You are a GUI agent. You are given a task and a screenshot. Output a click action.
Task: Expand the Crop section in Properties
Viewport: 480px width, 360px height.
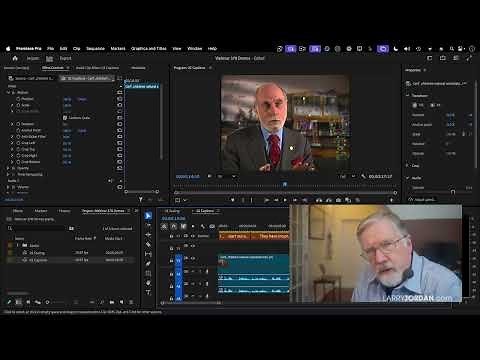tap(408, 165)
